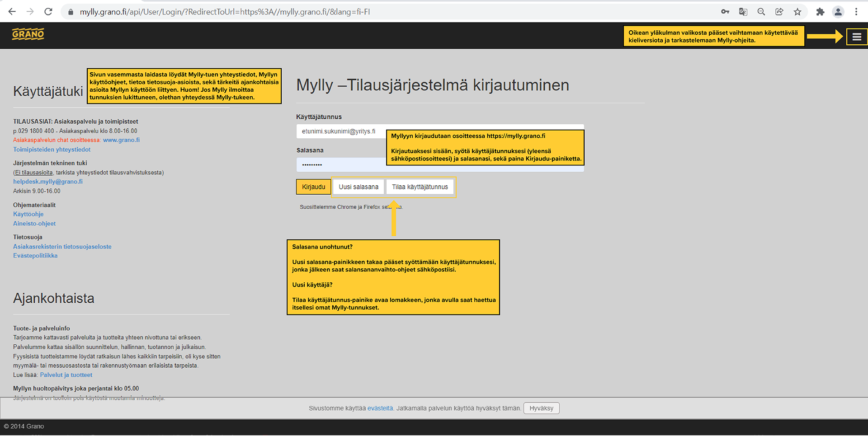Open the helpdesk.mylly@grano.fi email link
The image size is (868, 436).
point(48,182)
